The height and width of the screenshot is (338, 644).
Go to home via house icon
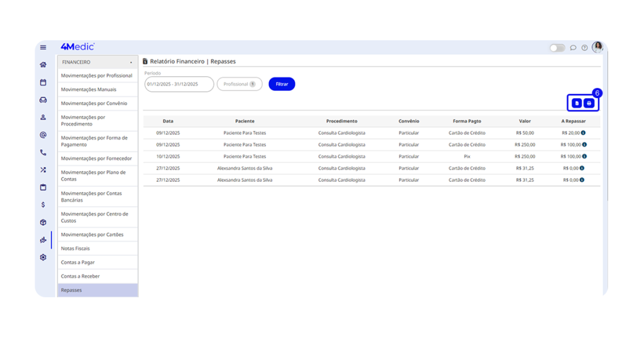pos(43,64)
